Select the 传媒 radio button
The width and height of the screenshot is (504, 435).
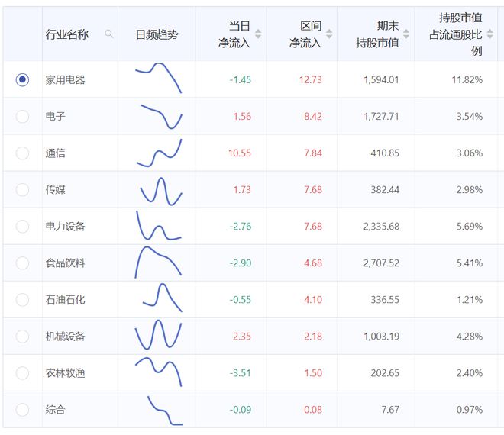click(x=22, y=189)
